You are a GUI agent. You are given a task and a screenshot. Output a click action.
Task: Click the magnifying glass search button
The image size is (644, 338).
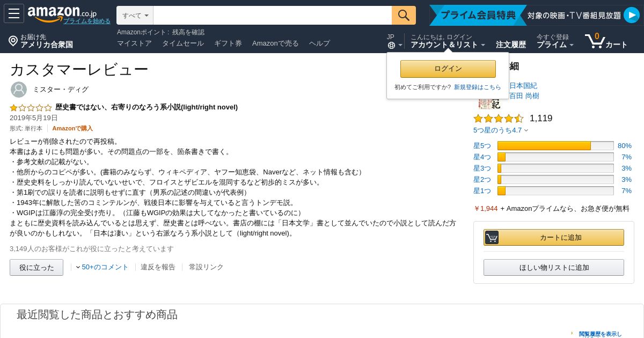pos(404,15)
